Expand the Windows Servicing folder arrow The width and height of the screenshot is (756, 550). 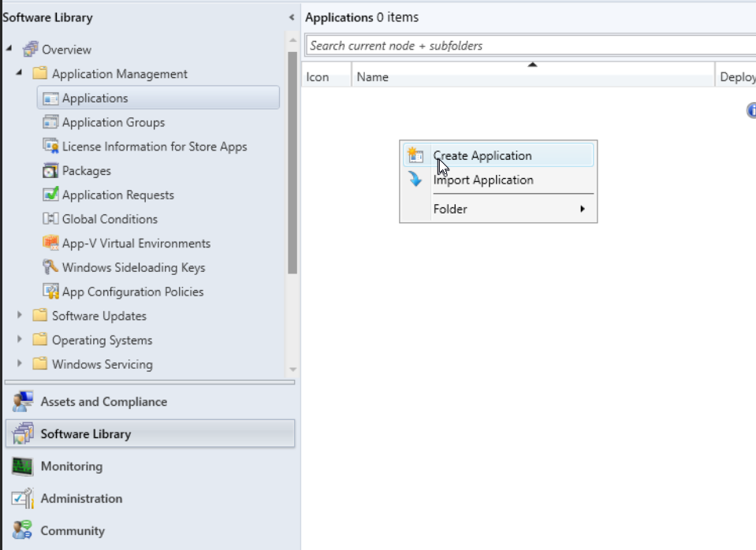20,364
